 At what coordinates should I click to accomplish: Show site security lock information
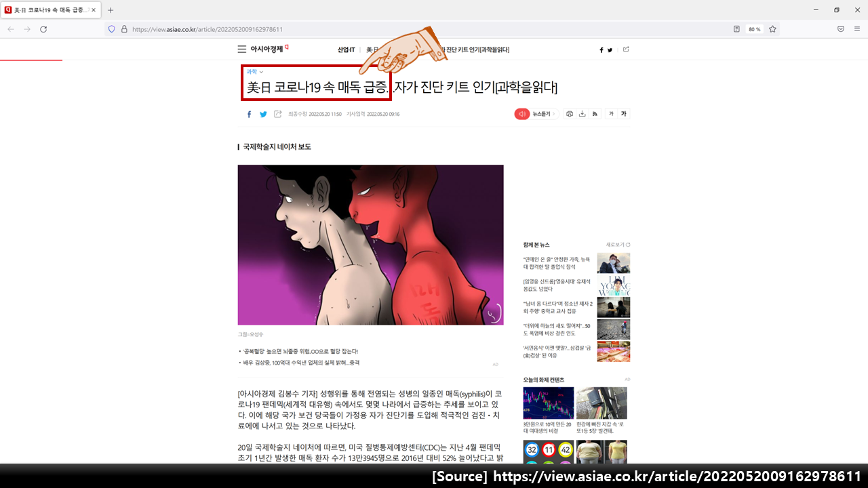(124, 29)
